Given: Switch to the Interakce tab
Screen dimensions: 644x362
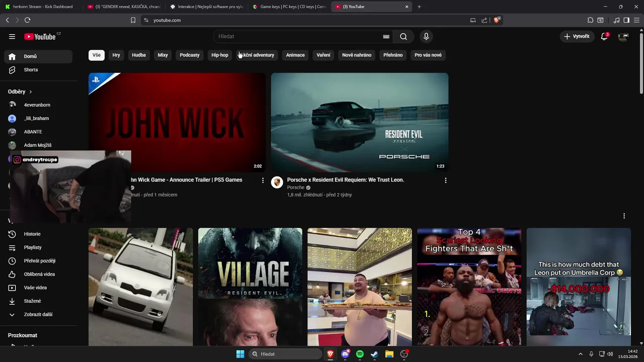Looking at the screenshot, I should (x=207, y=7).
